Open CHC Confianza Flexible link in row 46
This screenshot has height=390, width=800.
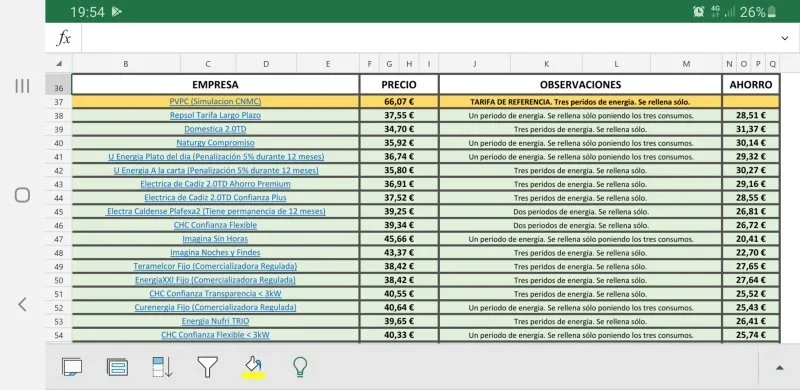(x=215, y=225)
